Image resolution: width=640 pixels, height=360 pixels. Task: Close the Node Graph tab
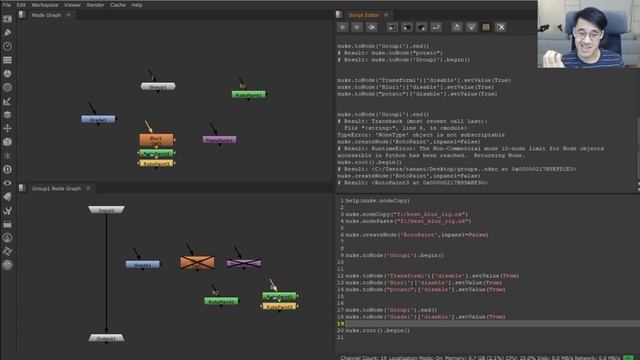(69, 15)
